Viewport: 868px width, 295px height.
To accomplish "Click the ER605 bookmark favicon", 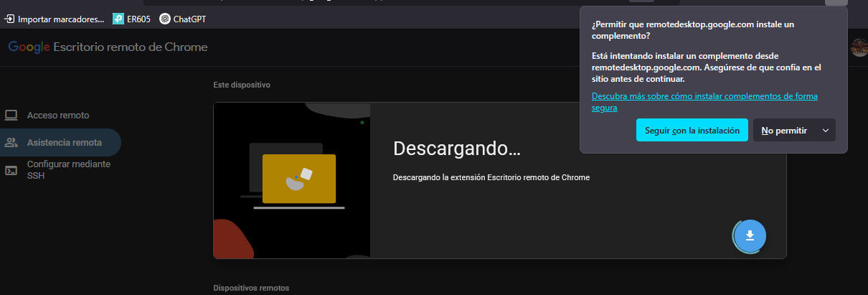I will [x=118, y=19].
